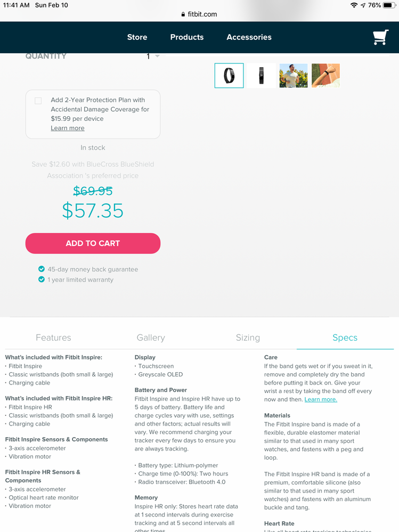Image resolution: width=399 pixels, height=532 pixels.
Task: Open the Products menu
Action: (187, 37)
